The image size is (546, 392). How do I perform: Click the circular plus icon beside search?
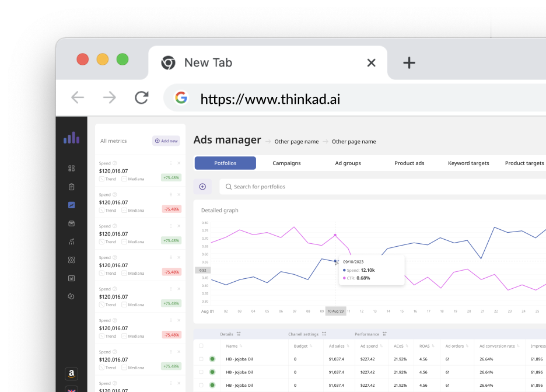202,187
